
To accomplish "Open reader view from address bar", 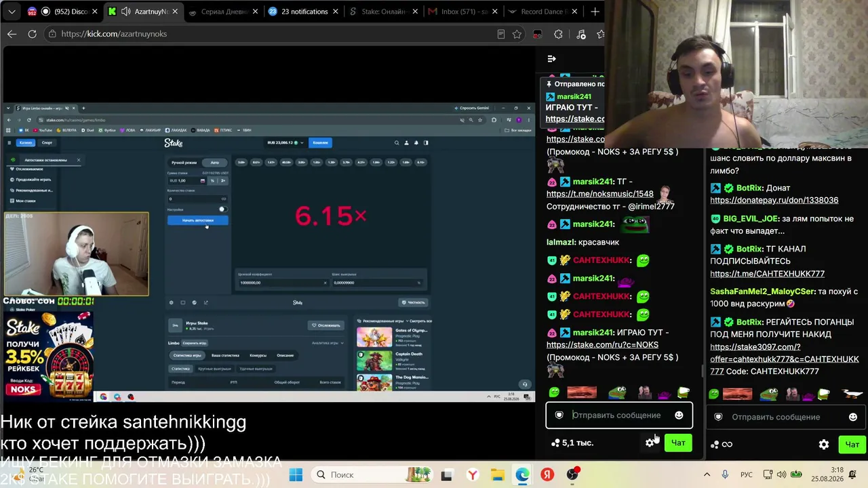I will (501, 34).
